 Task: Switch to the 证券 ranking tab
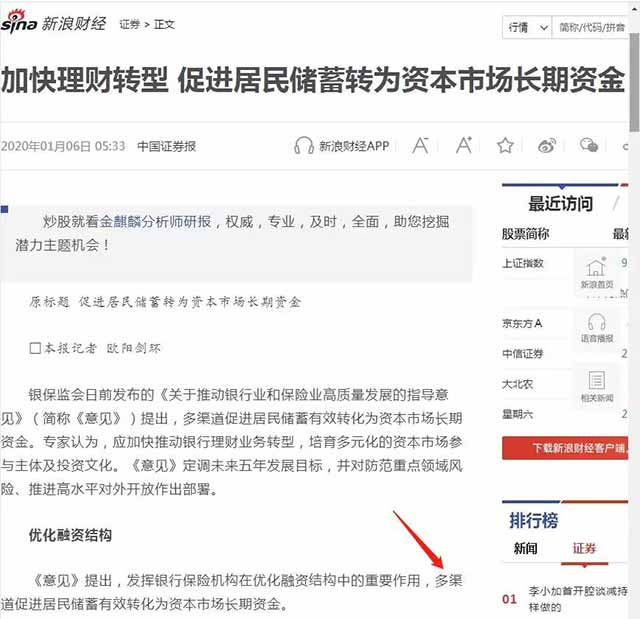pos(583,548)
